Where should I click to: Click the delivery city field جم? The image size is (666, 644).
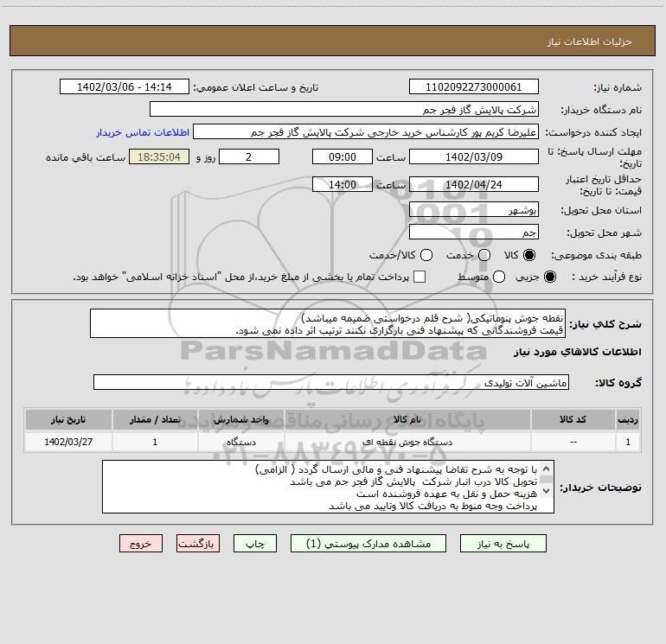click(474, 233)
